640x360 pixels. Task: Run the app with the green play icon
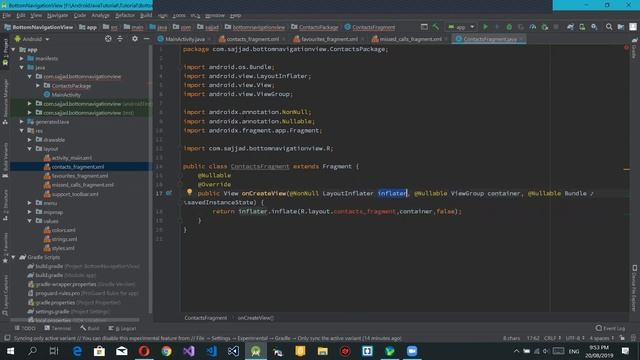pos(485,27)
